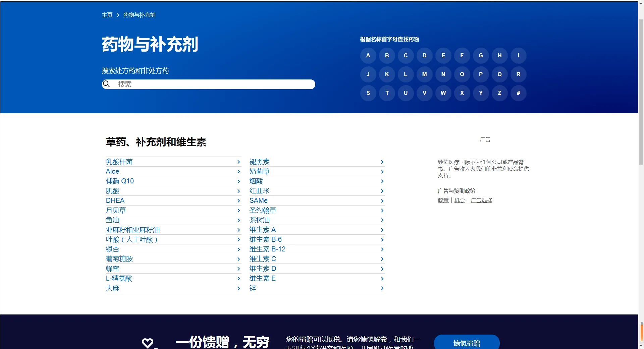
Task: Choose letter P filter circle
Action: [481, 74]
